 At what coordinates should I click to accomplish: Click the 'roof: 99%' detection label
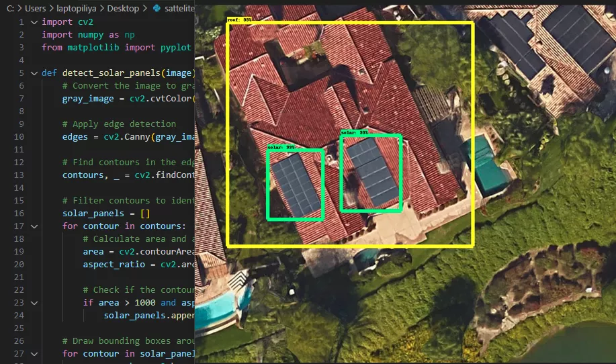coord(240,20)
